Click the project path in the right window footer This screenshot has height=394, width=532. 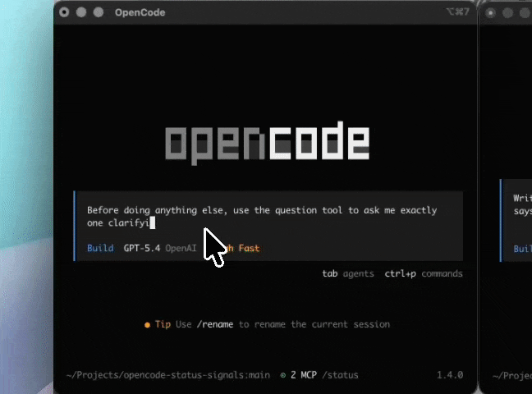512,375
